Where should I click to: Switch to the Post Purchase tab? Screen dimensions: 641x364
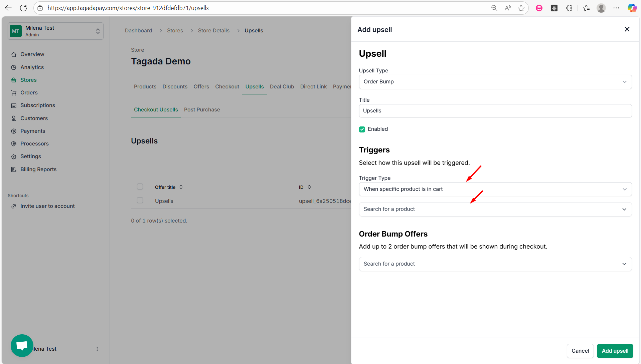(202, 110)
